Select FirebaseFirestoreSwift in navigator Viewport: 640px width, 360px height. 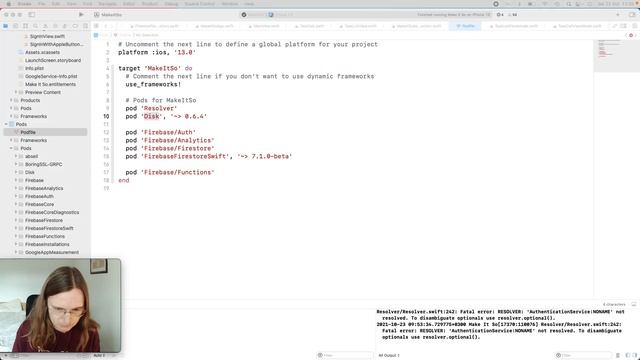tap(49, 228)
